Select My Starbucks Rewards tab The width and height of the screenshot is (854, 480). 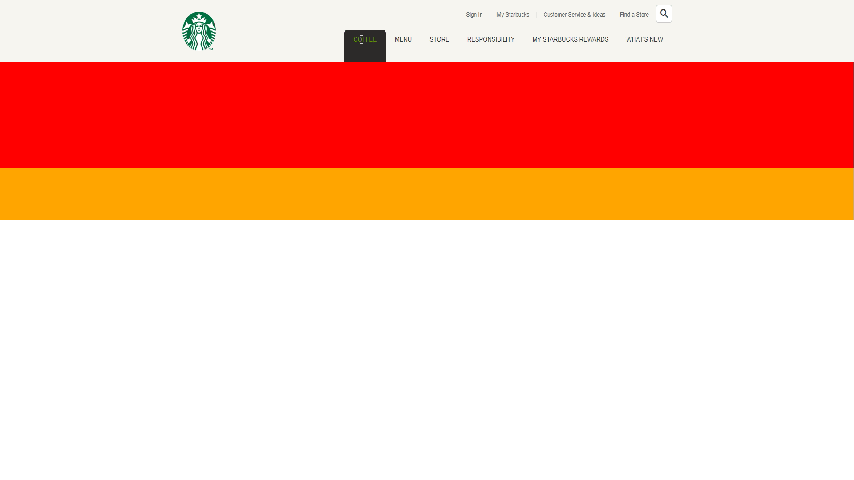(570, 40)
